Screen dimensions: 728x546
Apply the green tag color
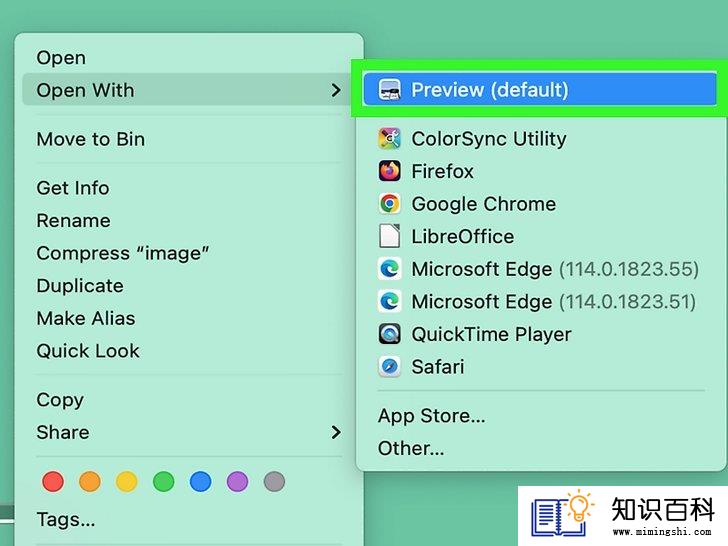pyautogui.click(x=163, y=481)
